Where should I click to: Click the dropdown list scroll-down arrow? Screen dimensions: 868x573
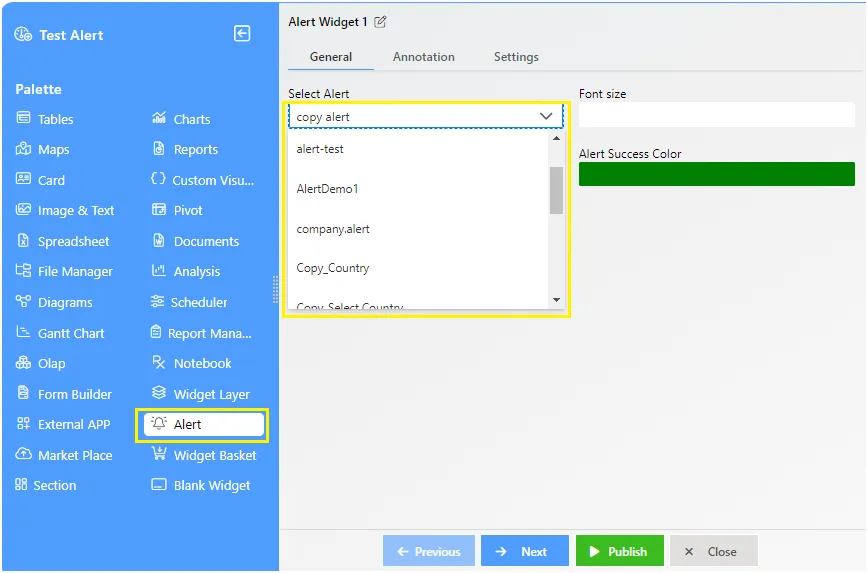(x=556, y=300)
